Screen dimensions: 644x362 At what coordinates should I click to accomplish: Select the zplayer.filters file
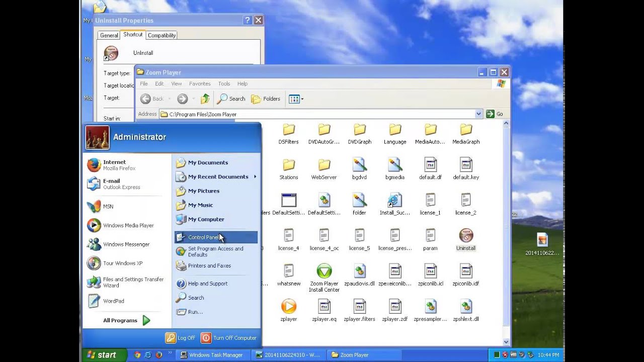(359, 311)
